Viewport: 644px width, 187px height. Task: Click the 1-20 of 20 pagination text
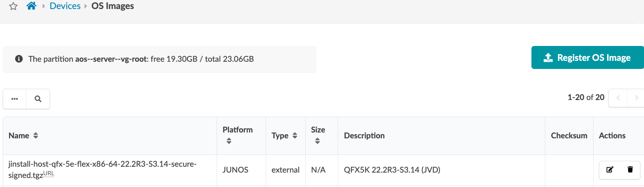586,97
